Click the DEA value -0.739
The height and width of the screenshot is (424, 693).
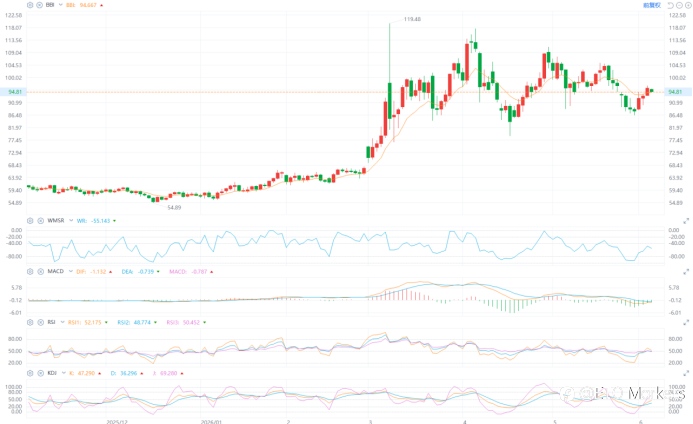(x=145, y=271)
